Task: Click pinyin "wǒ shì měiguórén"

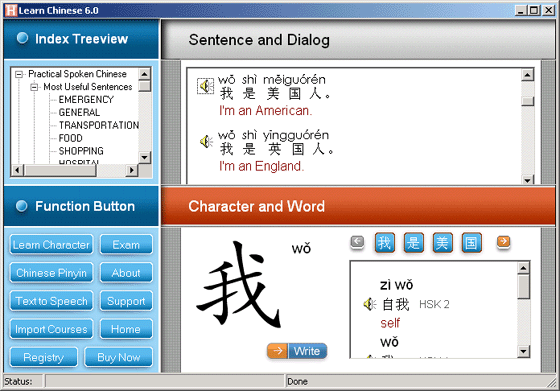Action: point(272,79)
